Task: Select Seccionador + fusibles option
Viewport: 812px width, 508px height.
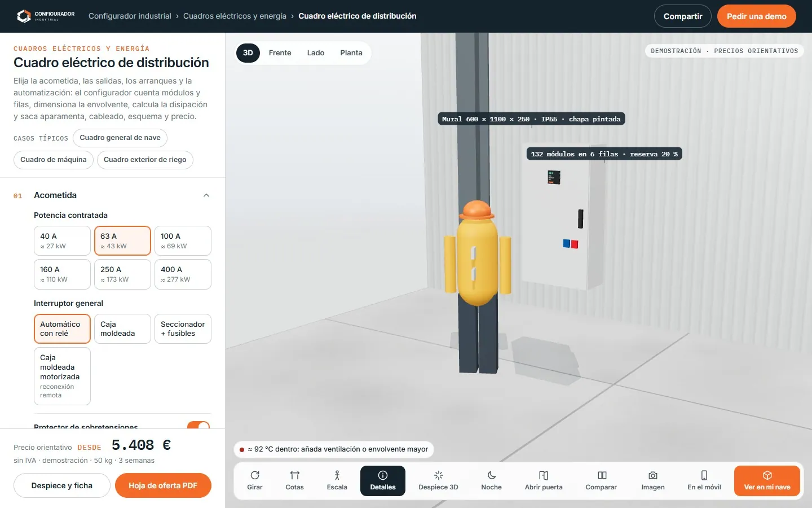Action: [x=183, y=329]
